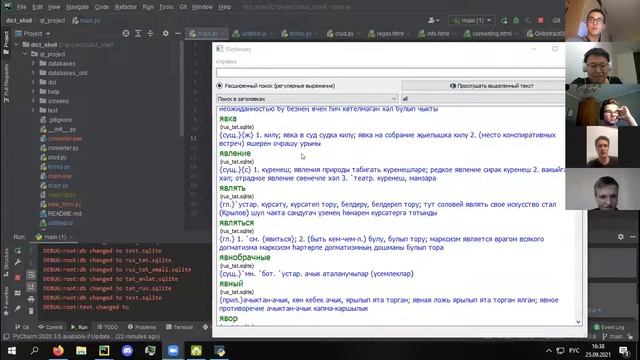Screen dimensions: 640x360
Task: Collapse the dict_shell root folder
Action: (17, 44)
